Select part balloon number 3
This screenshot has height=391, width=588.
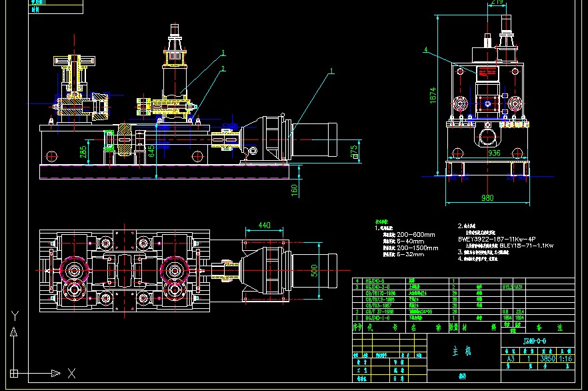point(223,52)
